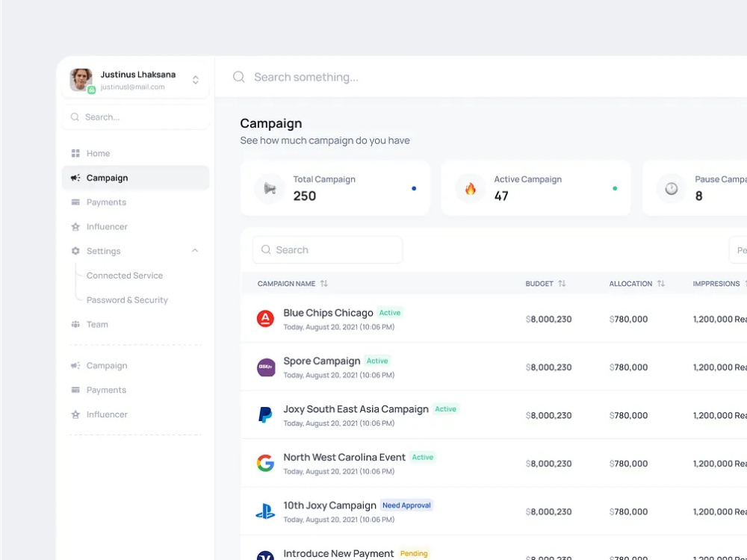
Task: Click the sidebar Search field
Action: [x=135, y=117]
